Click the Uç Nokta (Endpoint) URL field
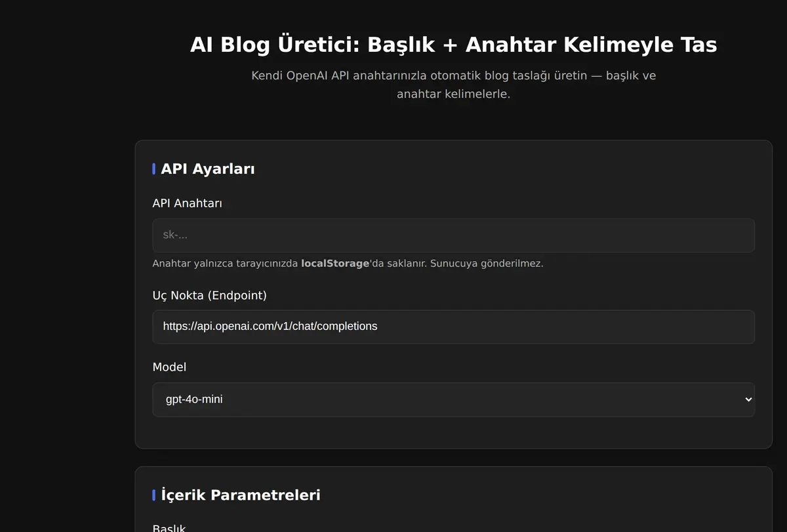This screenshot has width=787, height=532. 453,327
